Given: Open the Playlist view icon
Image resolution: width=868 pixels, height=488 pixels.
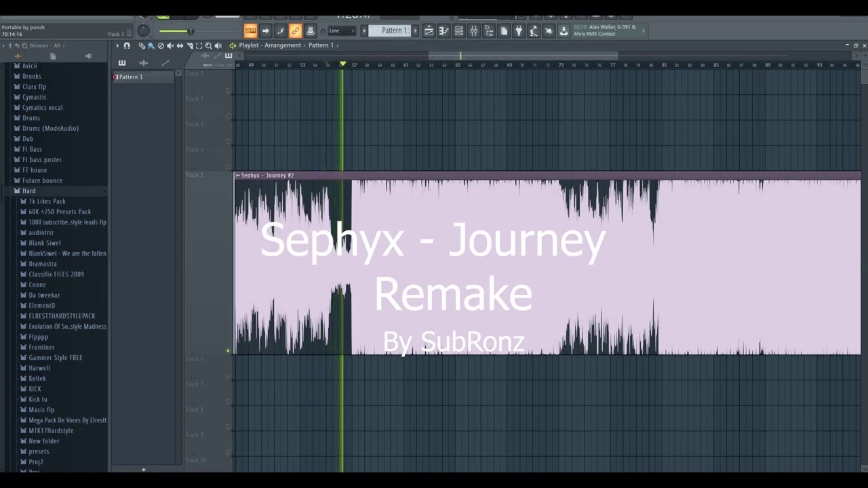Looking at the screenshot, I should 429,30.
